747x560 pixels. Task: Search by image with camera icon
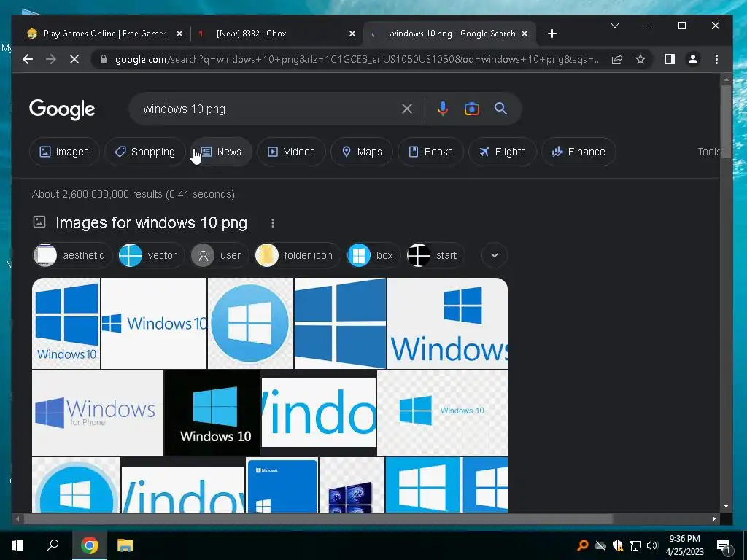pyautogui.click(x=472, y=109)
